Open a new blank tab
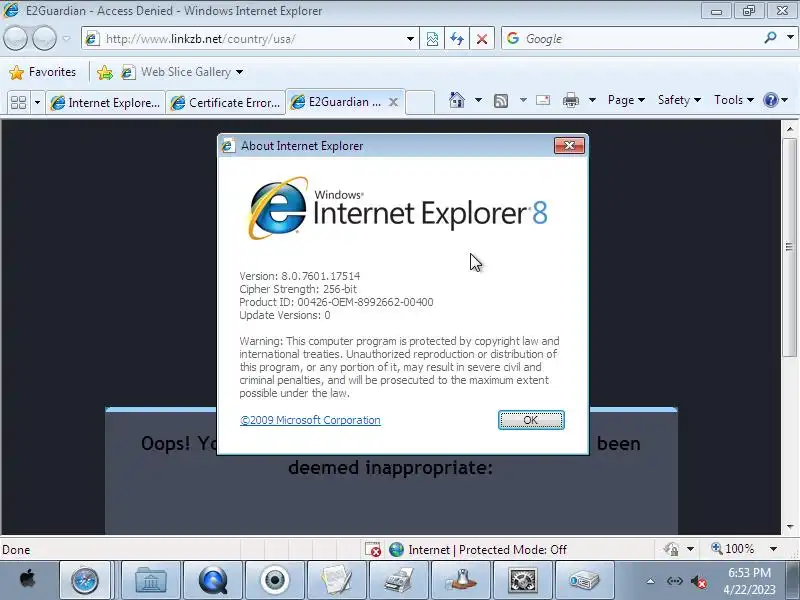This screenshot has width=800, height=600. [x=420, y=102]
